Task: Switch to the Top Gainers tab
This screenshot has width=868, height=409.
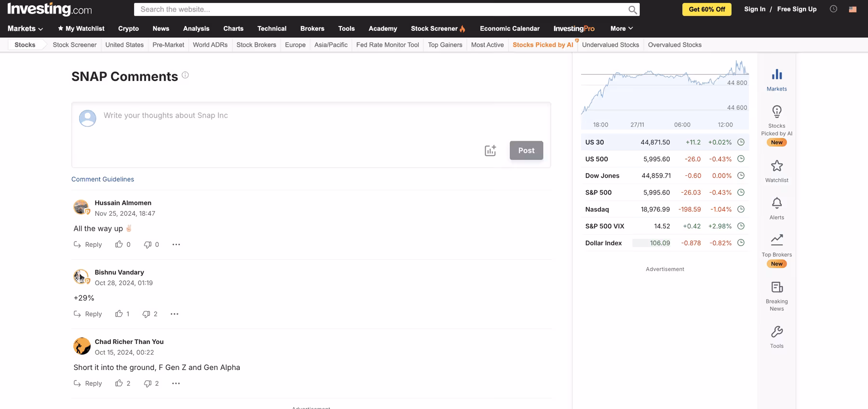Action: point(445,45)
